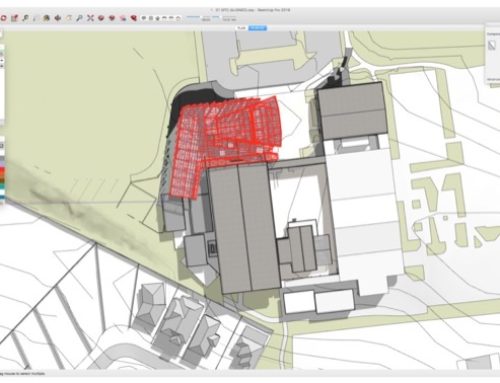Click the red circular icon at toolbar start
This screenshot has height=383, width=500.
pos(3,18)
